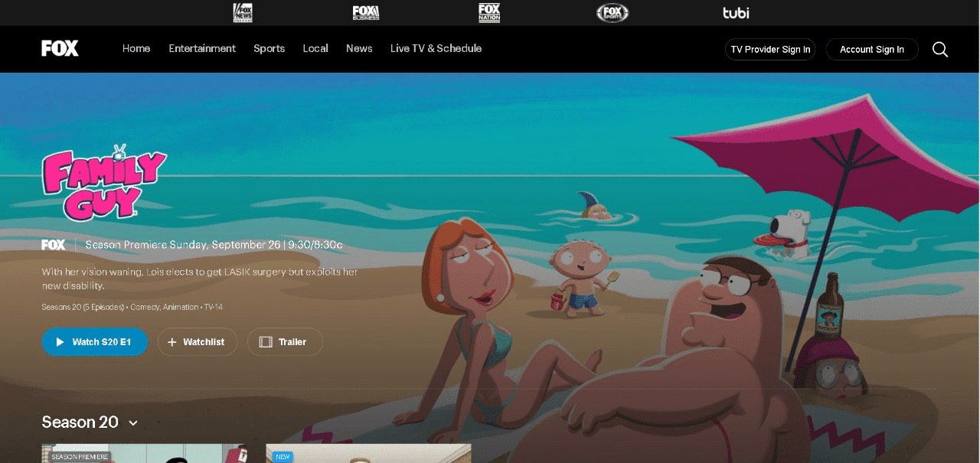Open the Tubi logo link
Viewport: 980px width, 463px height.
(736, 12)
